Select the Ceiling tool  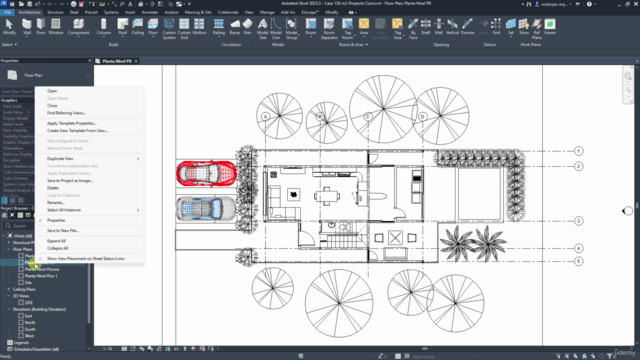[x=138, y=27]
